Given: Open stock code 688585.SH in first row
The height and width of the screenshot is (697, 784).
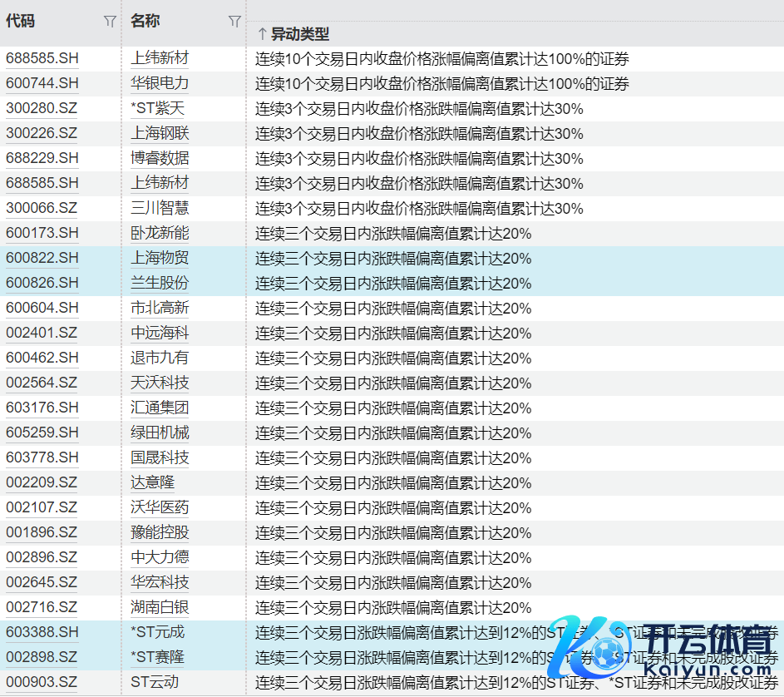Looking at the screenshot, I should pyautogui.click(x=42, y=59).
